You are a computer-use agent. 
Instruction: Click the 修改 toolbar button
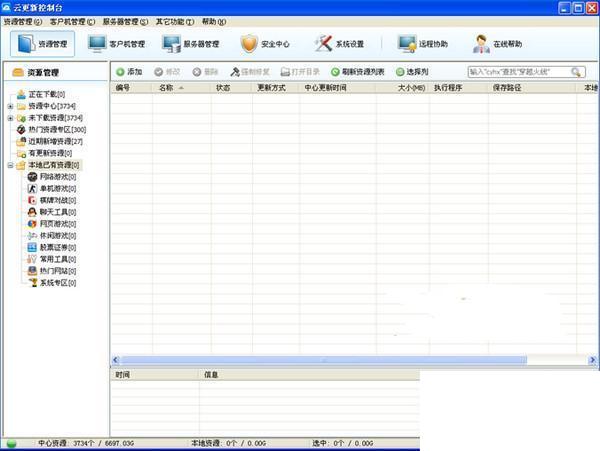click(x=167, y=72)
